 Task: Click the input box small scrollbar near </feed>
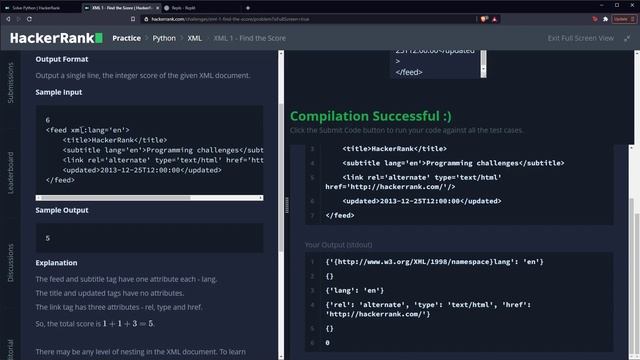pos(483,64)
